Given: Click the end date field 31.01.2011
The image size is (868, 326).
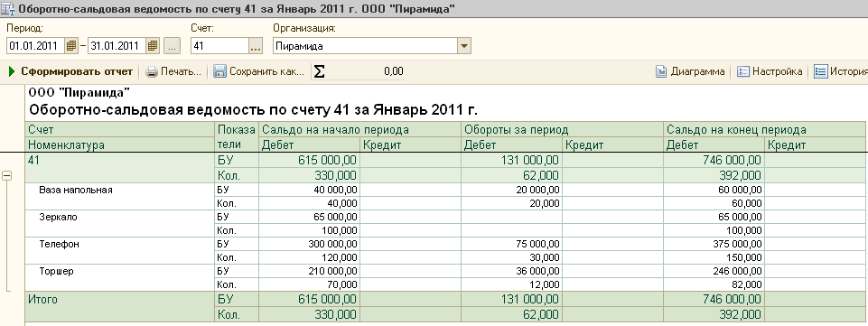Looking at the screenshot, I should pyautogui.click(x=117, y=46).
